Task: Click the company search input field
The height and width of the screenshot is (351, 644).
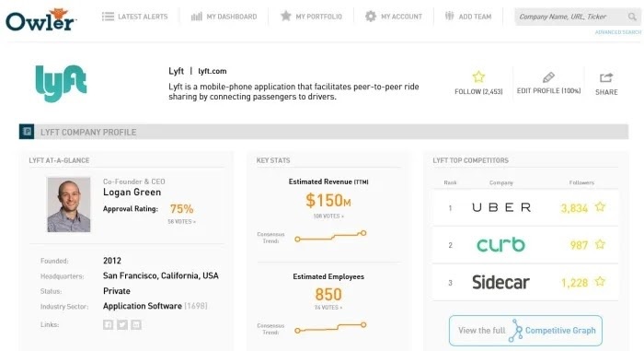Action: [x=571, y=17]
